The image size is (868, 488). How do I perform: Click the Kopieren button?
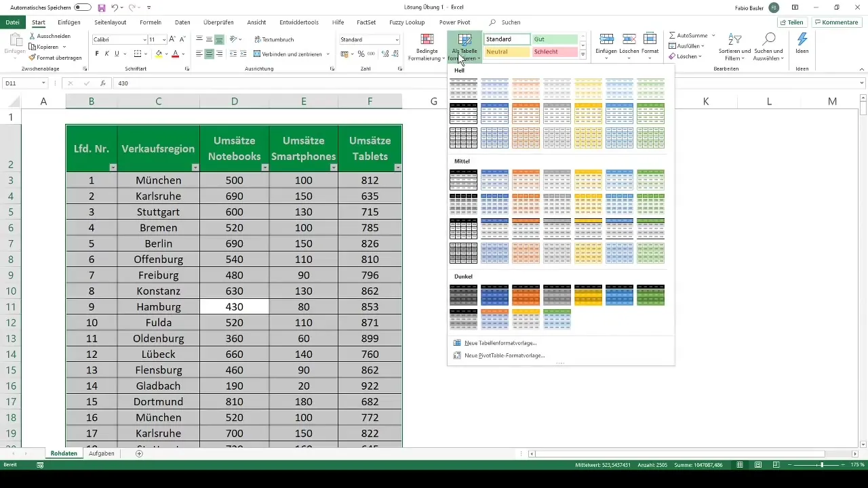coord(47,47)
